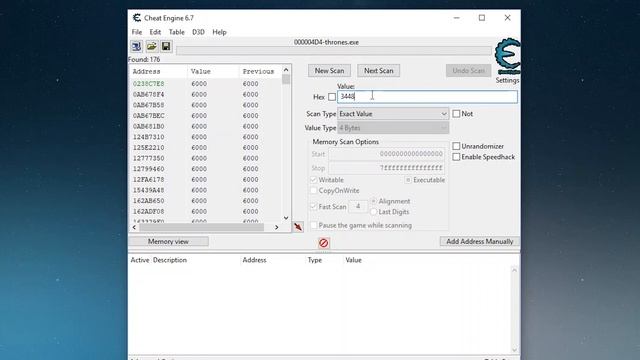640x360 pixels.
Task: Open the Scan Type dropdown
Action: [x=393, y=114]
